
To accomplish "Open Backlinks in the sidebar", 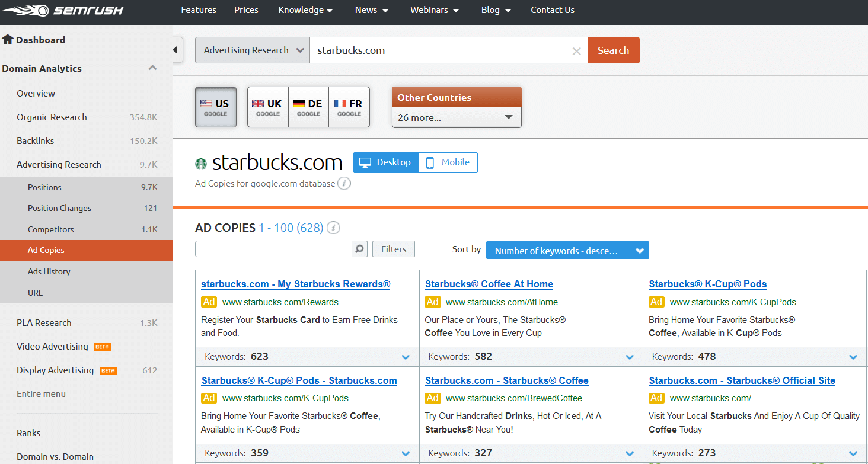I will pyautogui.click(x=36, y=140).
